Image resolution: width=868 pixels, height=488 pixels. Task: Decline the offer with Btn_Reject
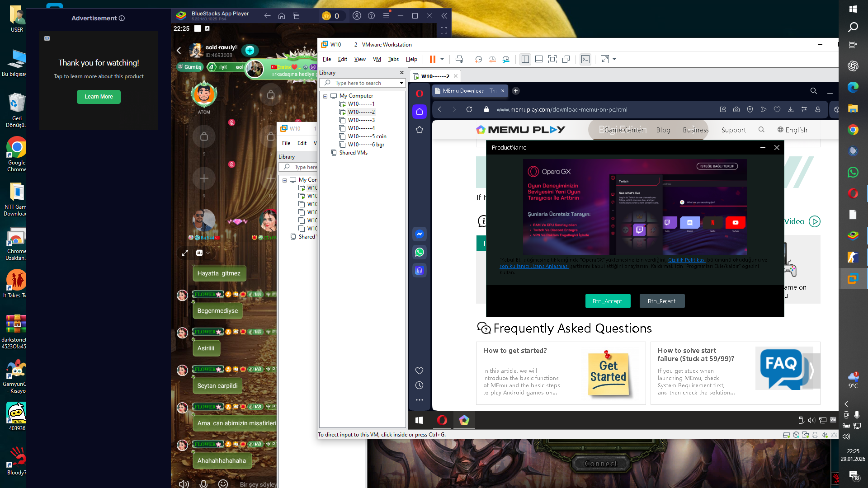pyautogui.click(x=662, y=301)
